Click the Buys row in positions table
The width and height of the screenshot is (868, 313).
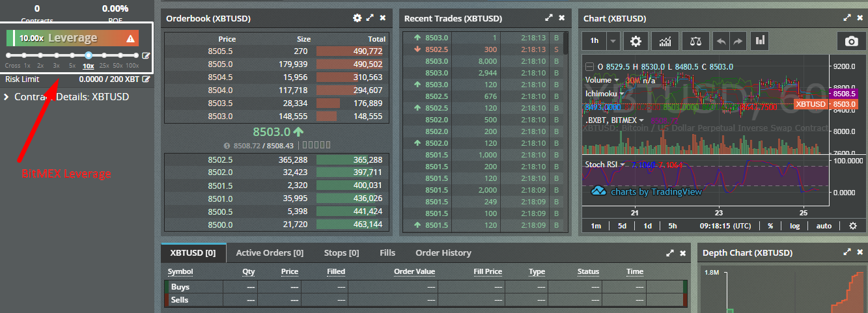coord(426,287)
